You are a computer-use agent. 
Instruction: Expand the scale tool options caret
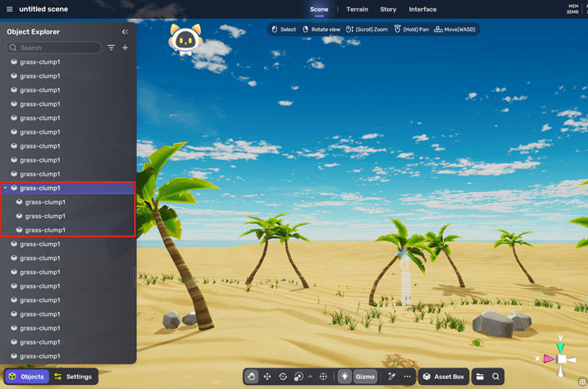tap(310, 377)
